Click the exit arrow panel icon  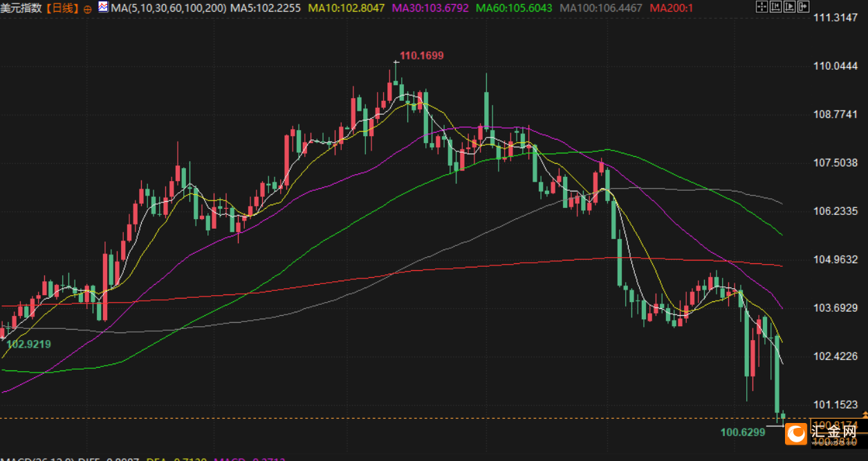coord(803,7)
